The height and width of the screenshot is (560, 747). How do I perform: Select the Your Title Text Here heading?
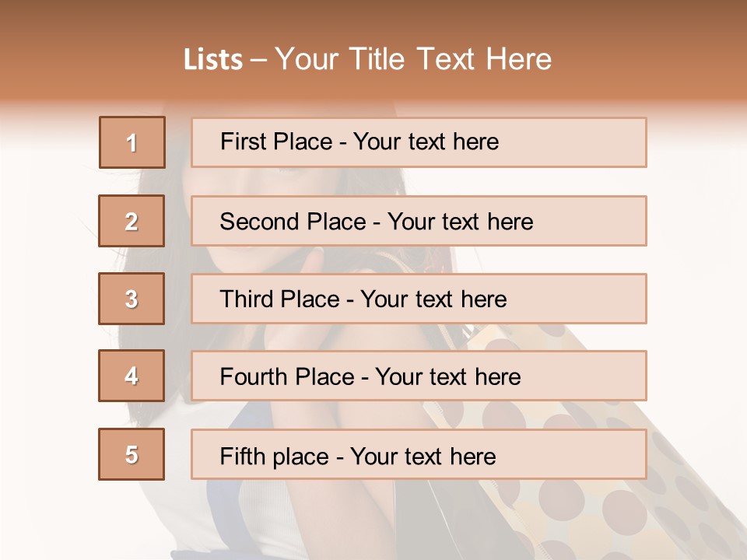pyautogui.click(x=413, y=60)
